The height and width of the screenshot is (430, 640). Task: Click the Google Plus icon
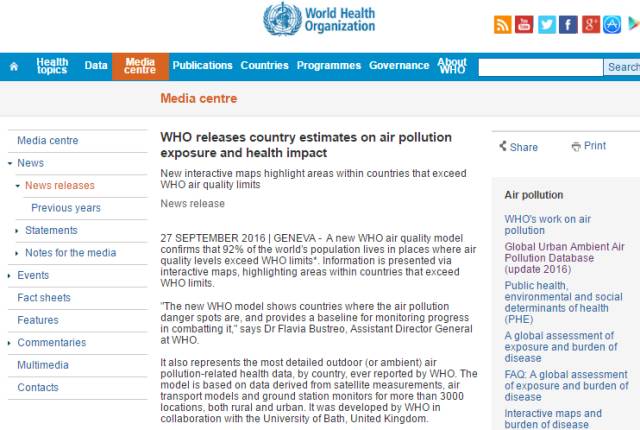click(590, 24)
